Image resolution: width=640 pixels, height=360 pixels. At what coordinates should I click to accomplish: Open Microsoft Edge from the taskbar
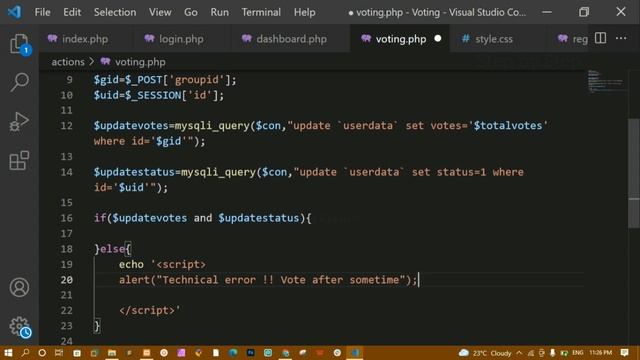pos(233,353)
